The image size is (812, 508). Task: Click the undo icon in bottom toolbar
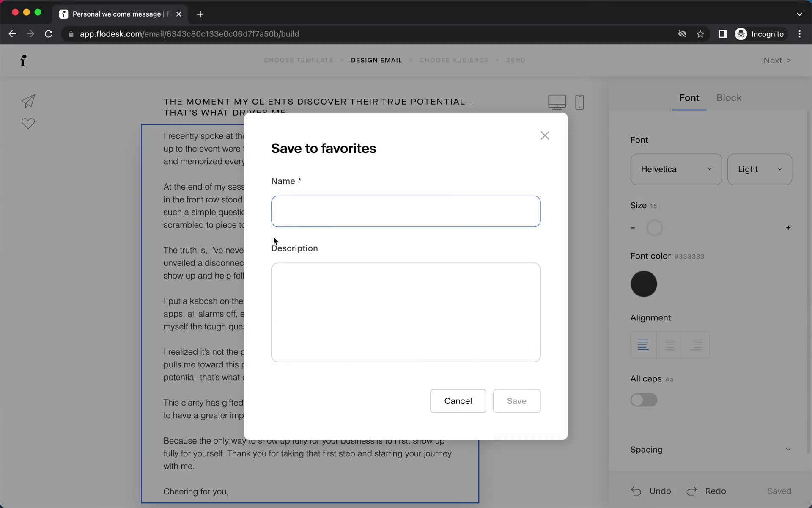point(636,491)
